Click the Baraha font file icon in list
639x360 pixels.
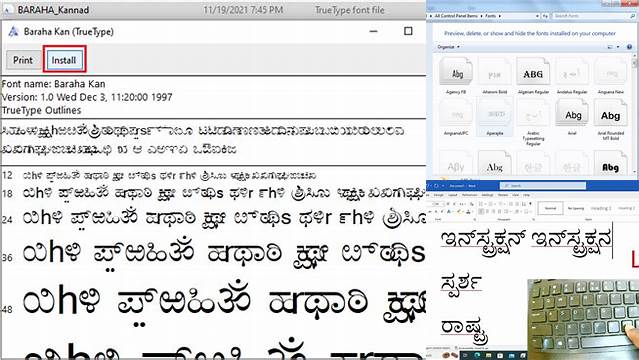click(x=7, y=10)
